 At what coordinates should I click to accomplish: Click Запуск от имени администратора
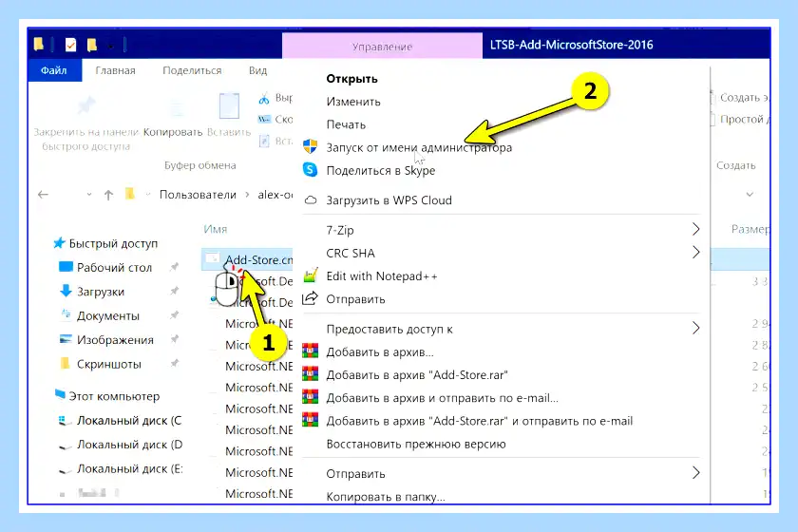(419, 147)
